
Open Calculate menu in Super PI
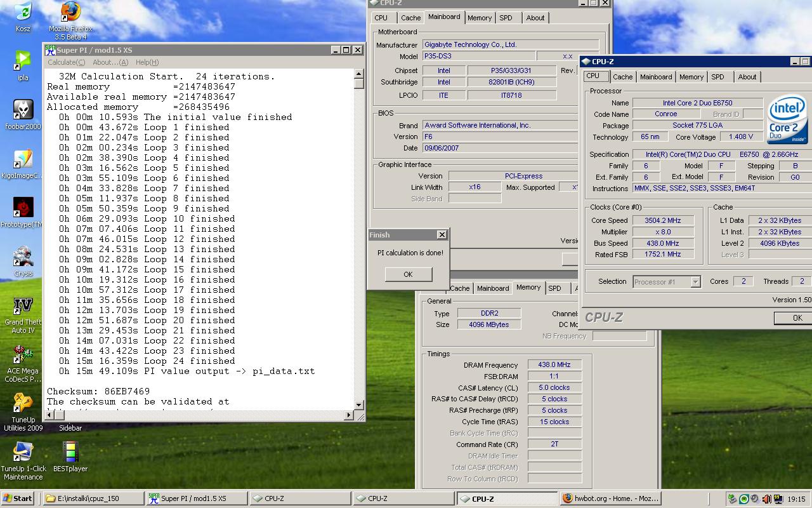67,62
